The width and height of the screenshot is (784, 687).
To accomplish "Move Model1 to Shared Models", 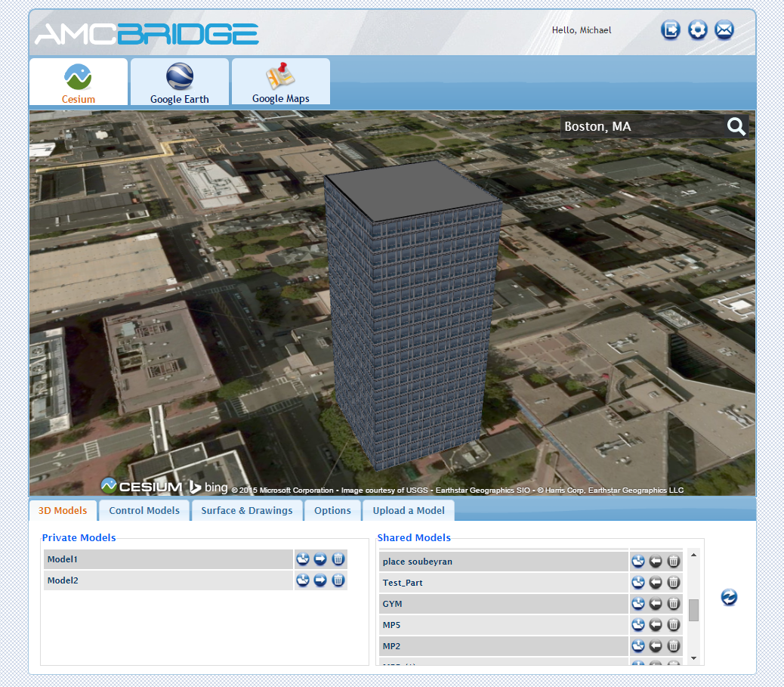I will coord(320,559).
